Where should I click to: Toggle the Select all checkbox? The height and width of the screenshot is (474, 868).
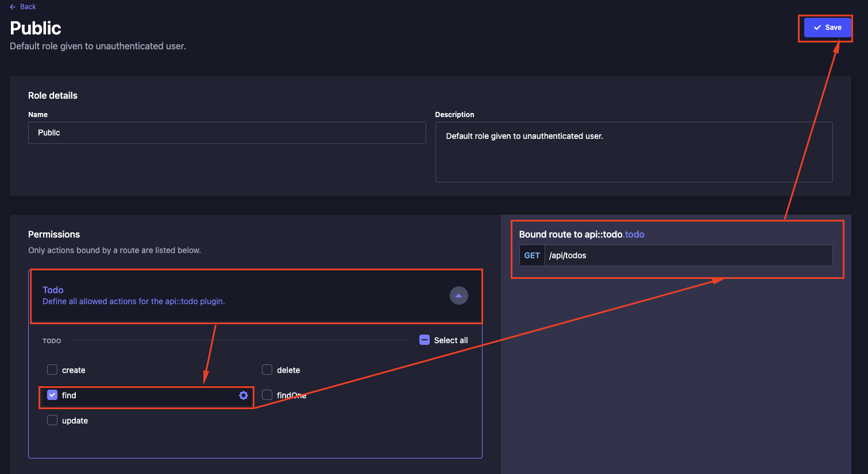point(425,340)
